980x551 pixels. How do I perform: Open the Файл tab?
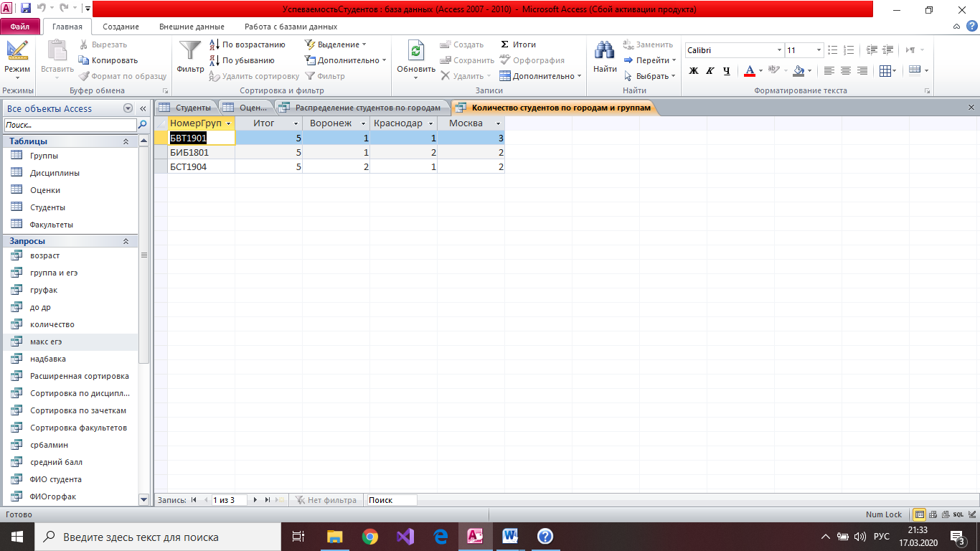point(19,27)
